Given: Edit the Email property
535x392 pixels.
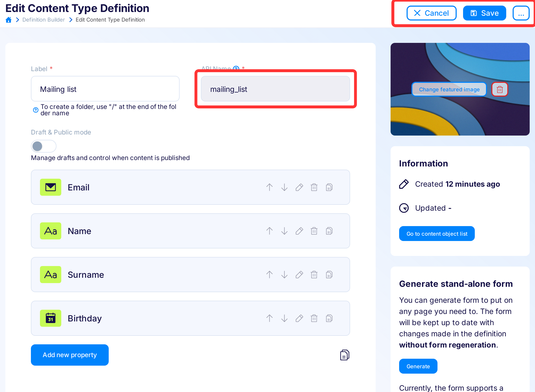Looking at the screenshot, I should [x=299, y=187].
